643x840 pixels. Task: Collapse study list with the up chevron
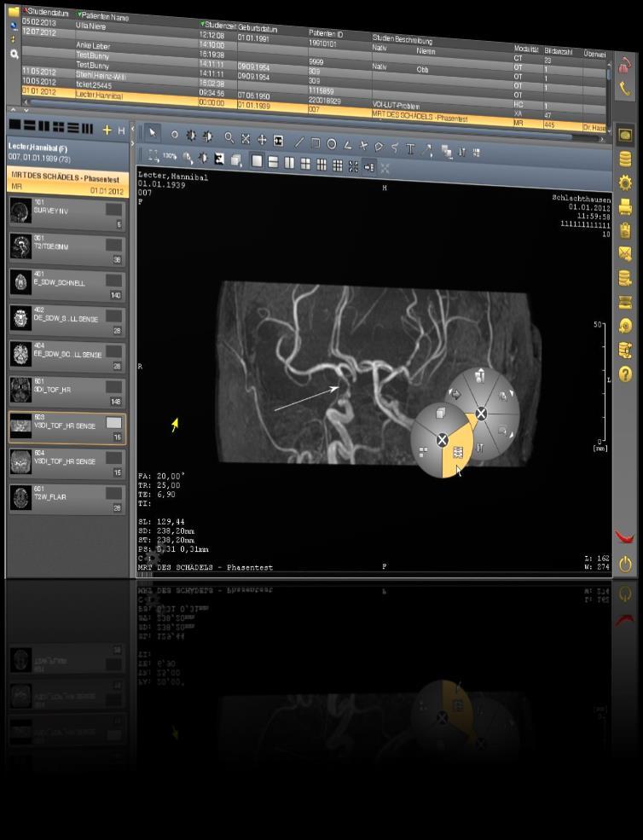[14, 109]
